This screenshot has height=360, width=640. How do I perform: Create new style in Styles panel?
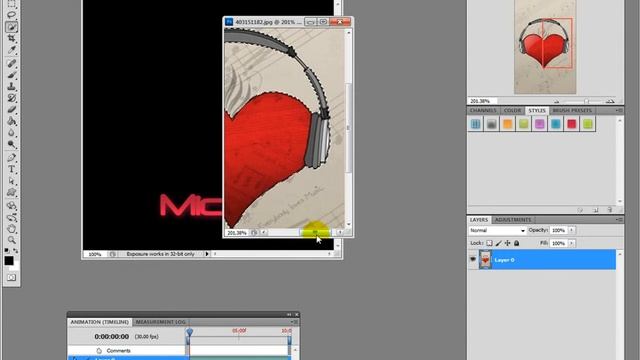(x=596, y=210)
